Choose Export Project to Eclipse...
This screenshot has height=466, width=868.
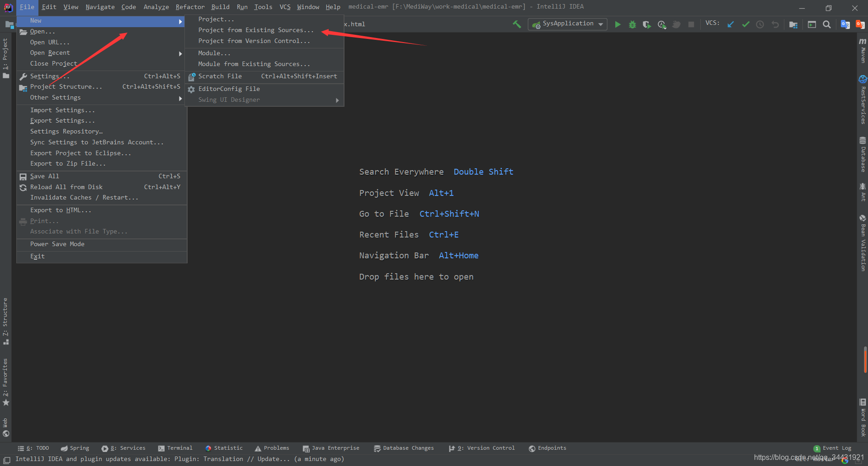pos(102,153)
